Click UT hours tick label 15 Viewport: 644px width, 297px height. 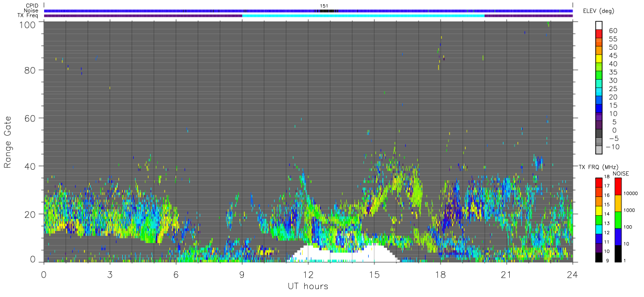[x=374, y=274]
